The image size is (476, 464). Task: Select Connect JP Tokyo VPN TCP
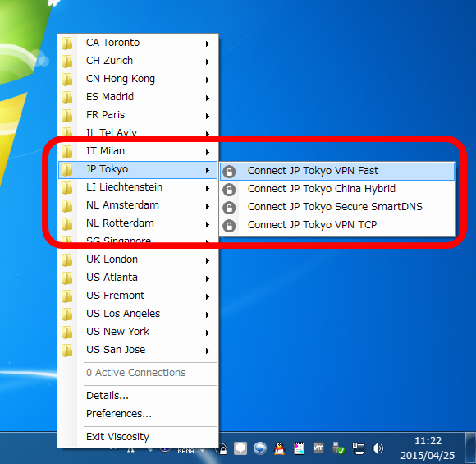coord(337,226)
